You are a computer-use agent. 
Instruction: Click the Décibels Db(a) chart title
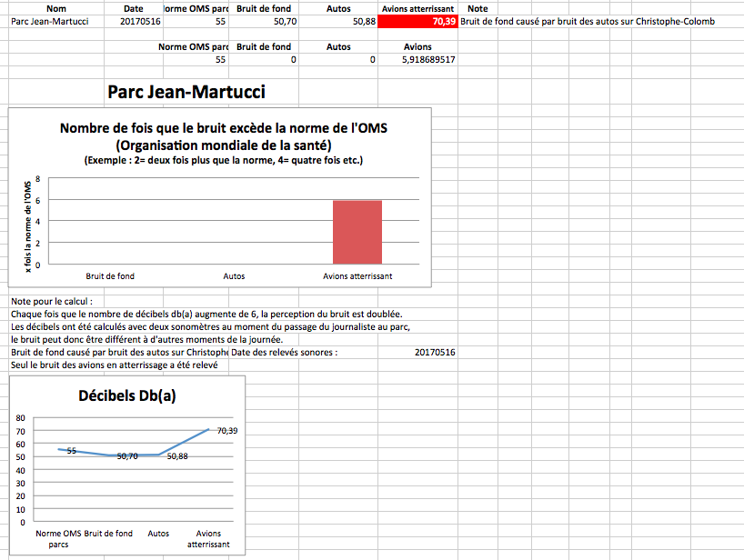click(127, 395)
